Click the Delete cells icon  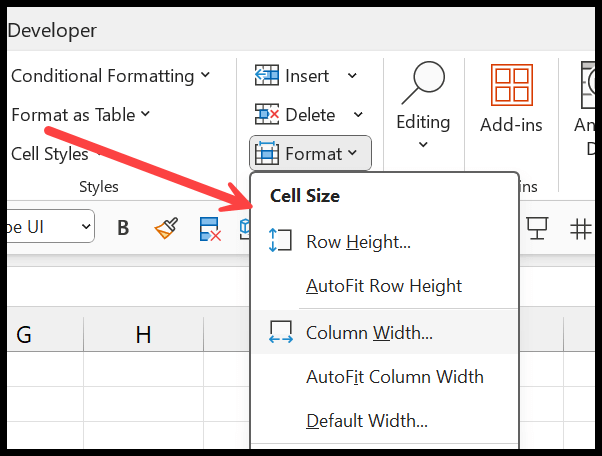point(266,114)
